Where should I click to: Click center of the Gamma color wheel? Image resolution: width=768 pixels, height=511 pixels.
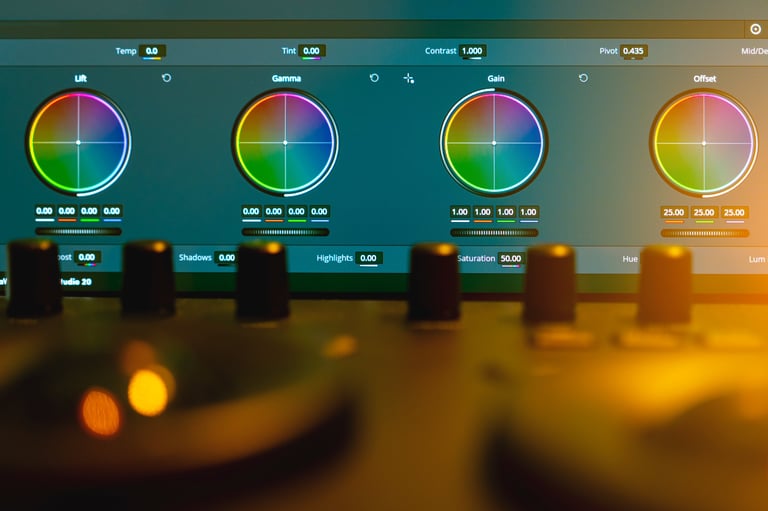coord(286,143)
